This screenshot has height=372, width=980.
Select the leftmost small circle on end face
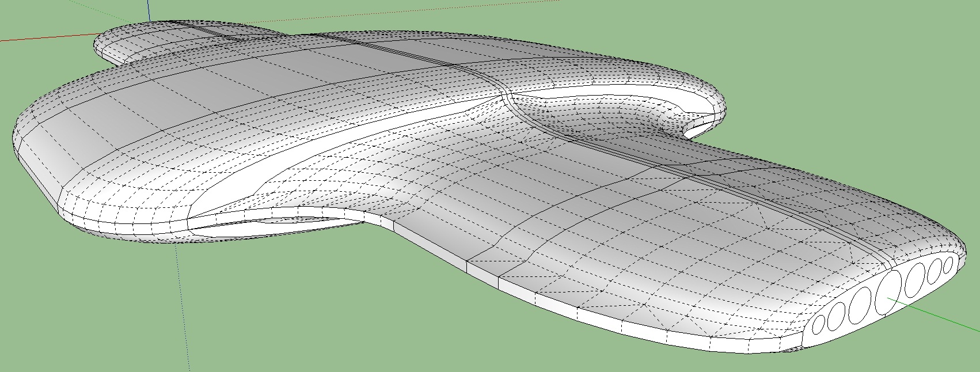click(x=818, y=325)
